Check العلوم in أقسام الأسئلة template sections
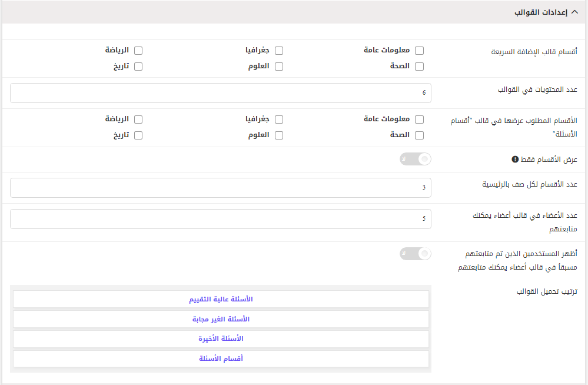 tap(278, 135)
